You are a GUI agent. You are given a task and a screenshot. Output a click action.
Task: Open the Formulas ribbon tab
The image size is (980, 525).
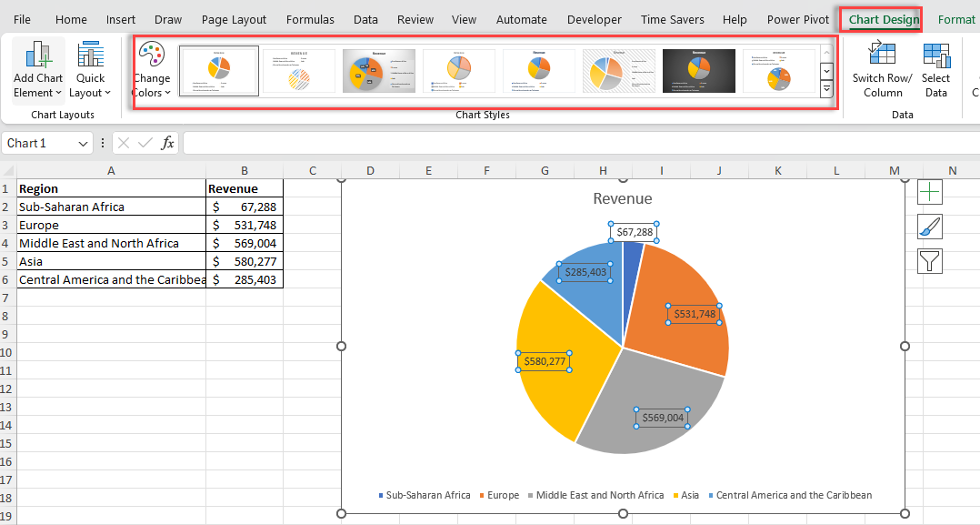click(x=310, y=19)
